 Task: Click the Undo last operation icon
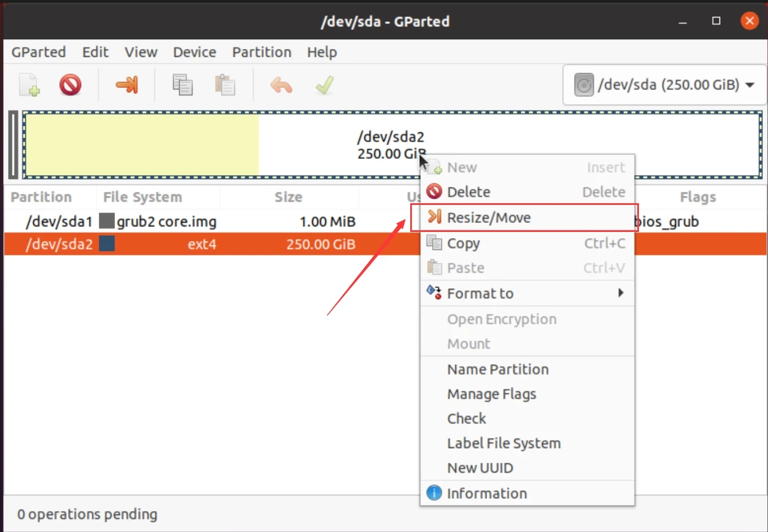point(281,85)
